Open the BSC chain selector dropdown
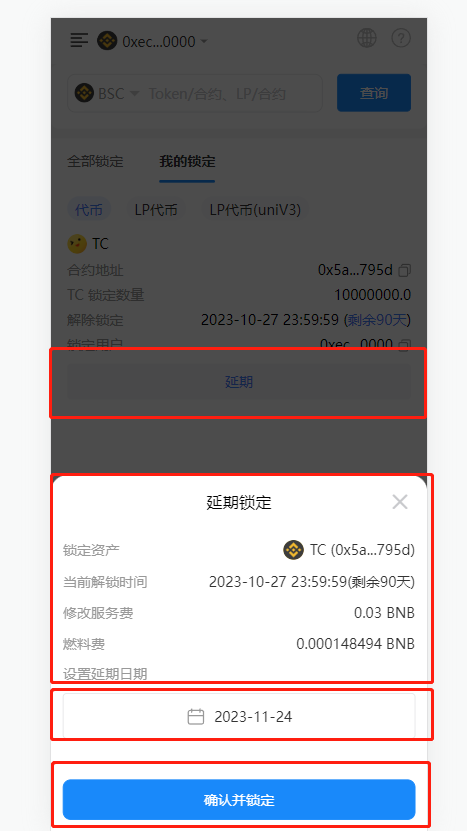Viewport: 467px width, 831px height. point(107,94)
